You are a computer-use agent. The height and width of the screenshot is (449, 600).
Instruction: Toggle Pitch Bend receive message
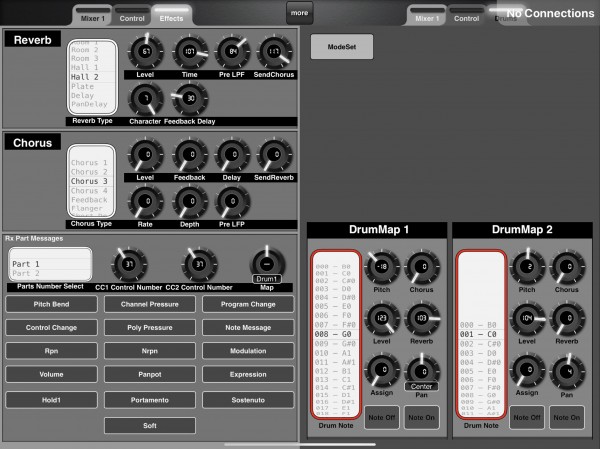51,304
